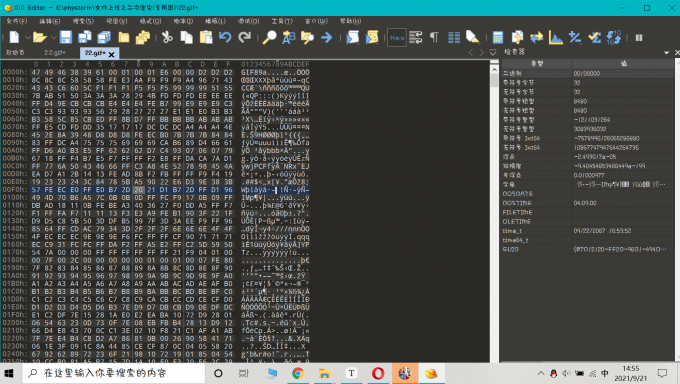This screenshot has height=384, width=680.
Task: Click the Checksum tool icon
Action: coord(595,37)
